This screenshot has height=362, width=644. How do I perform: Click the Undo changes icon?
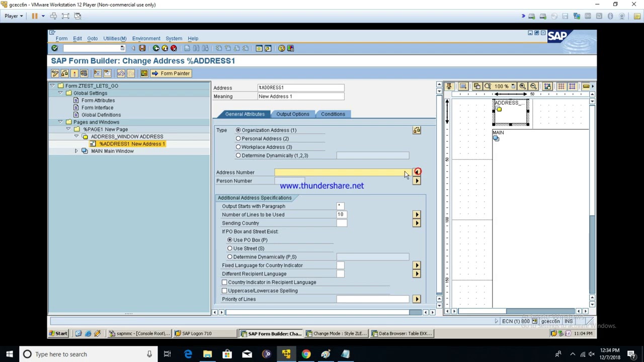pos(121,73)
